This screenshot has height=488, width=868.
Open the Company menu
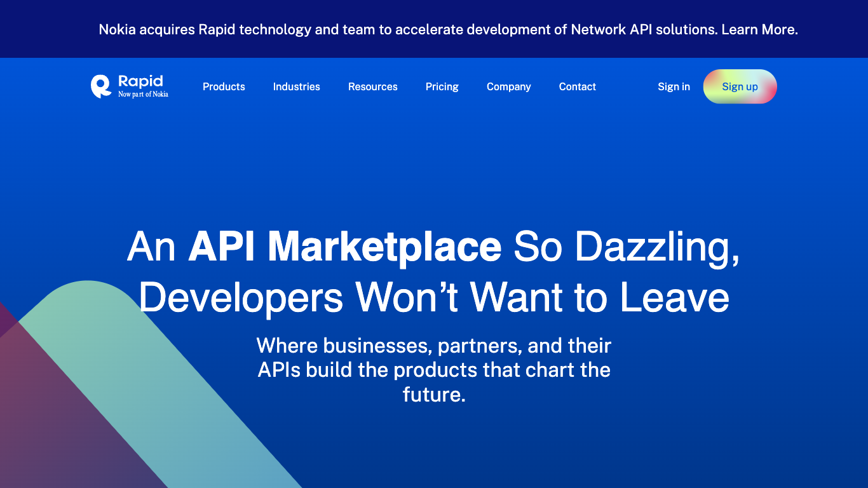pyautogui.click(x=509, y=86)
